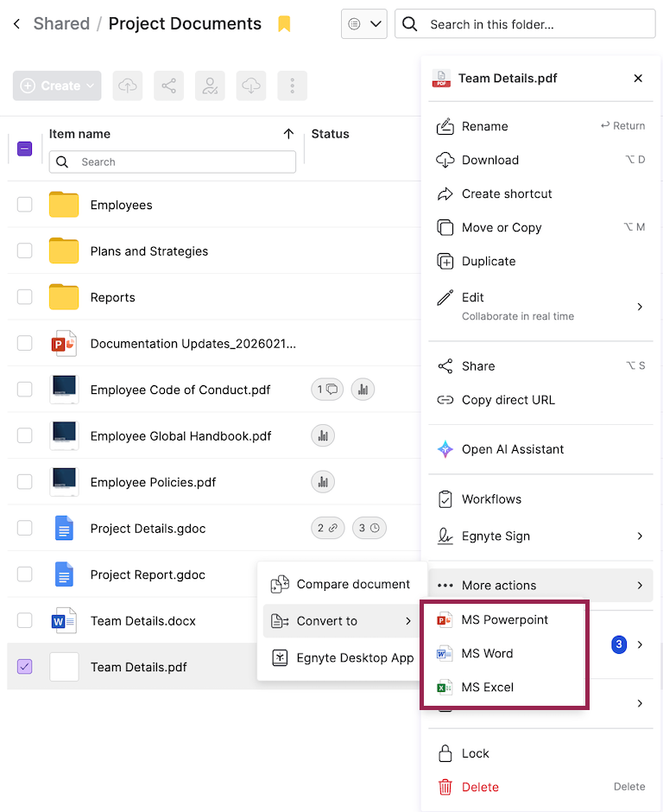Click the upload cloud toolbar icon
The image size is (663, 812).
point(128,86)
